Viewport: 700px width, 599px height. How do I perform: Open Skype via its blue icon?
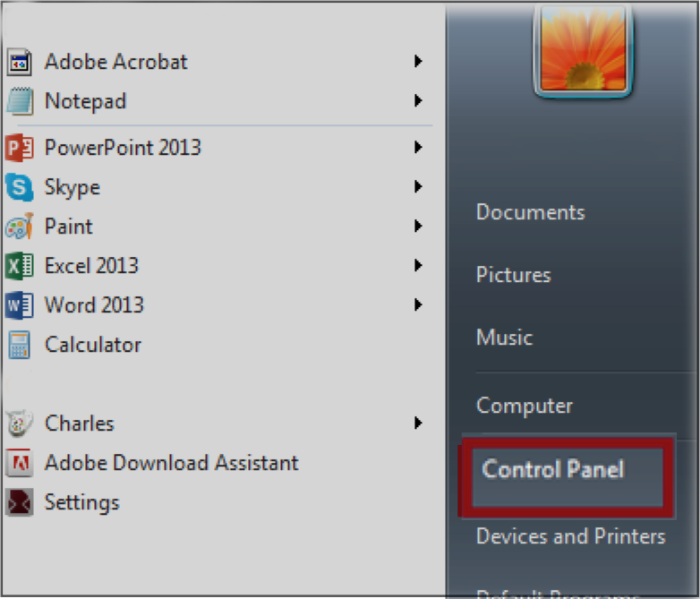pyautogui.click(x=19, y=188)
